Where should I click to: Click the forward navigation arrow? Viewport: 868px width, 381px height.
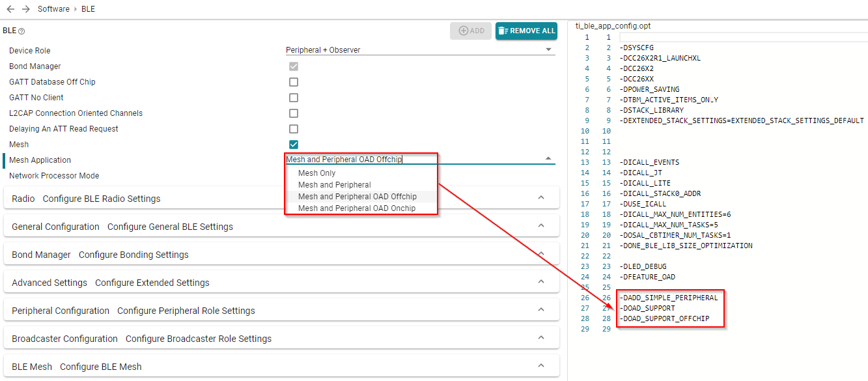click(26, 9)
